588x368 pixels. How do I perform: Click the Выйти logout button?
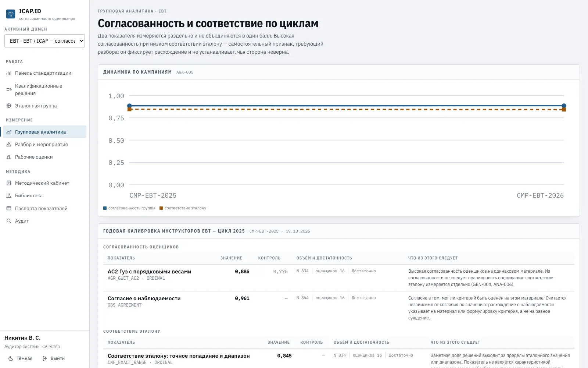54,358
